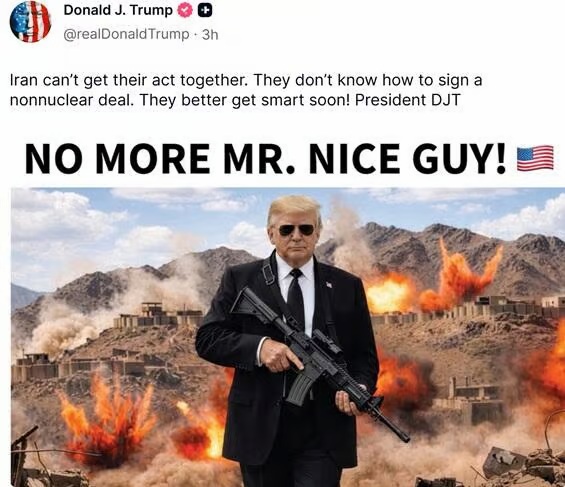Click the pink verified checkmark badge
The image size is (565, 487).
coord(185,11)
